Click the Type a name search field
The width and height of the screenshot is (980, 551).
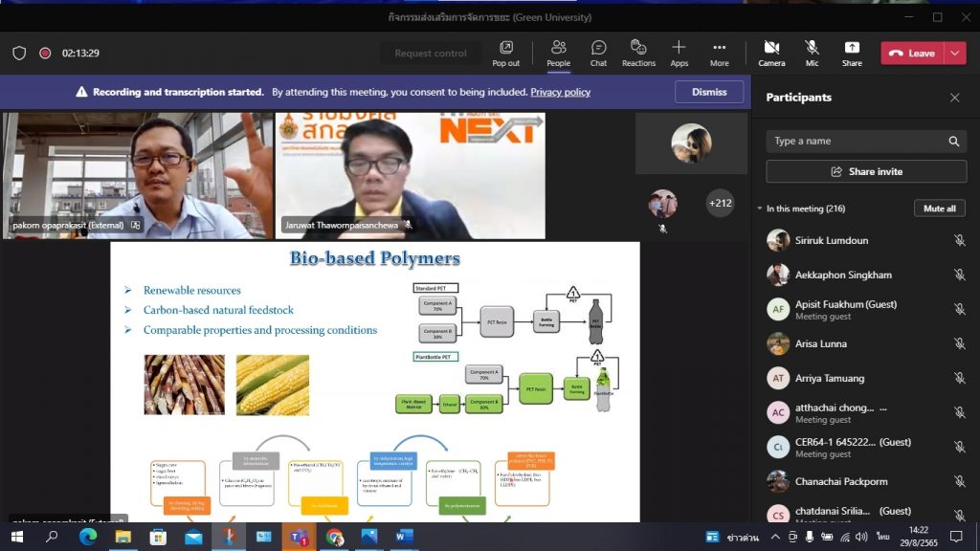coord(857,142)
